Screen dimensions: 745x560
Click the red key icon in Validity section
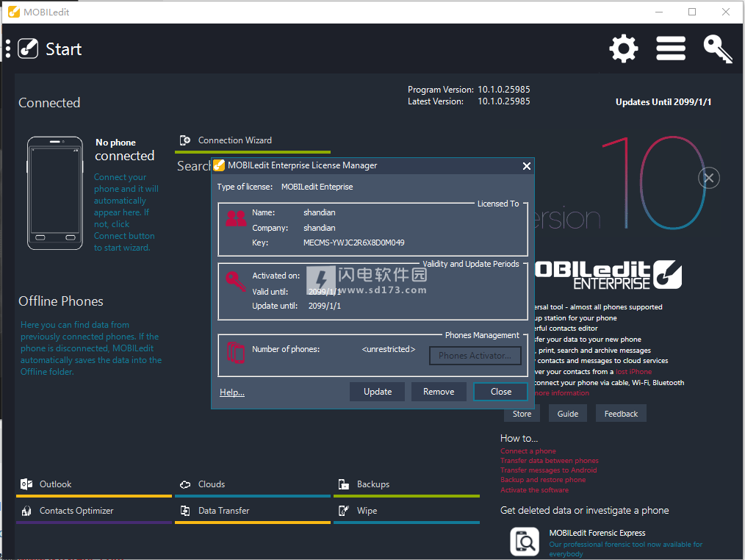235,281
